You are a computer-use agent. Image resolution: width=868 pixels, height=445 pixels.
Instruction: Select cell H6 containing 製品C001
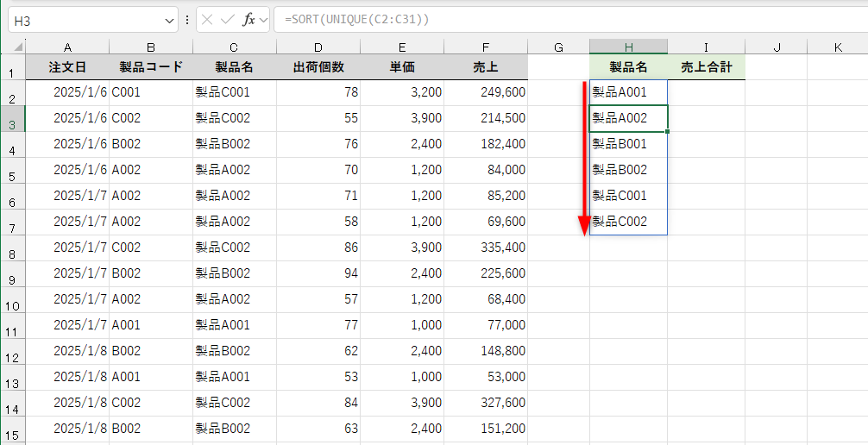point(628,196)
